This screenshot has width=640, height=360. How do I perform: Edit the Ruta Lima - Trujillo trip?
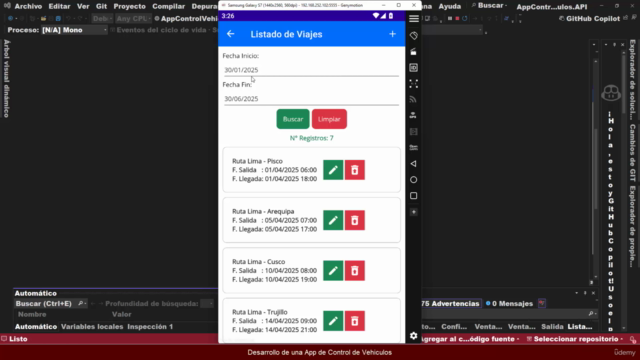(333, 321)
